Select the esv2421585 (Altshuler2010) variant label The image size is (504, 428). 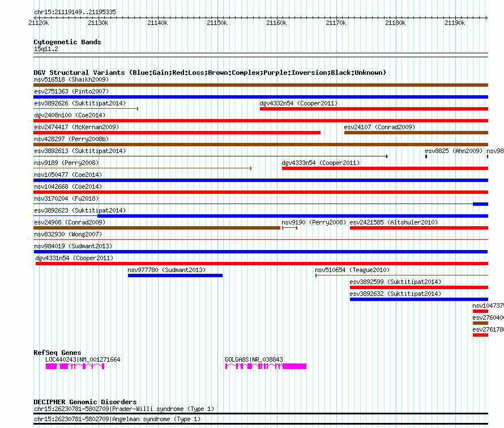point(394,222)
